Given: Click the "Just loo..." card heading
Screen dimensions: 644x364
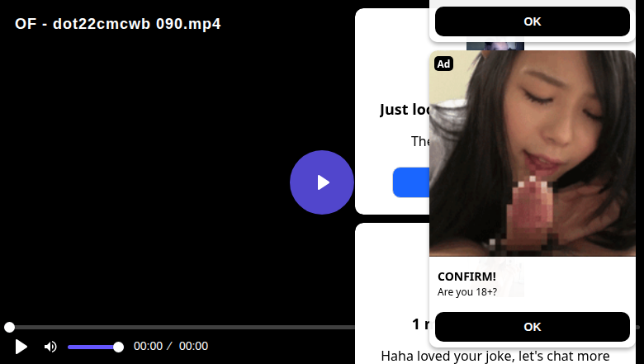Looking at the screenshot, I should [405, 110].
